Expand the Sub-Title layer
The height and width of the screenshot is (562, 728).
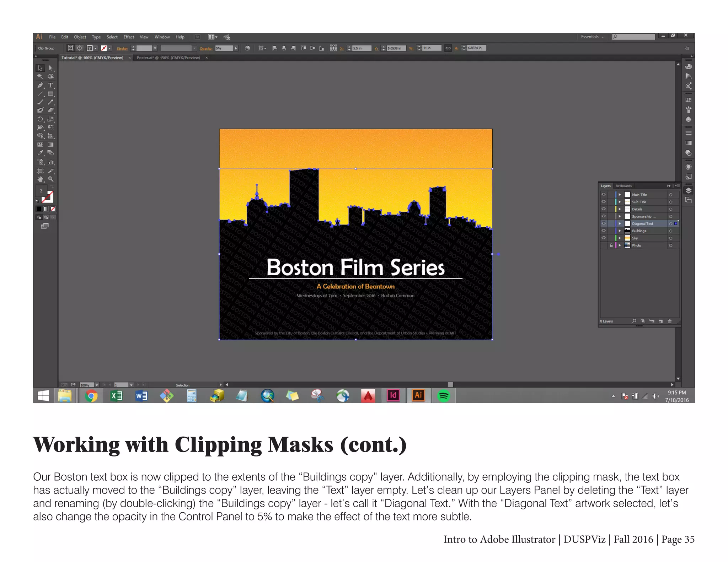coord(620,202)
